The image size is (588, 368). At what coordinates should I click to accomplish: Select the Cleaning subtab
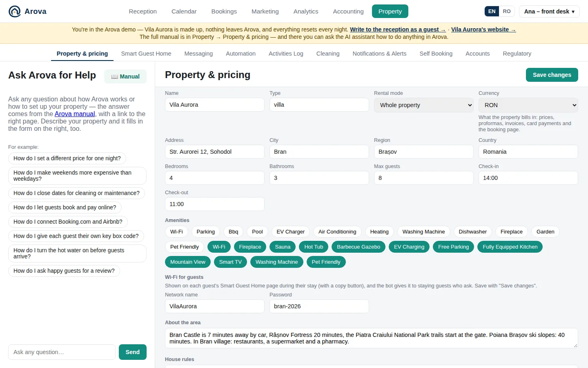click(328, 54)
